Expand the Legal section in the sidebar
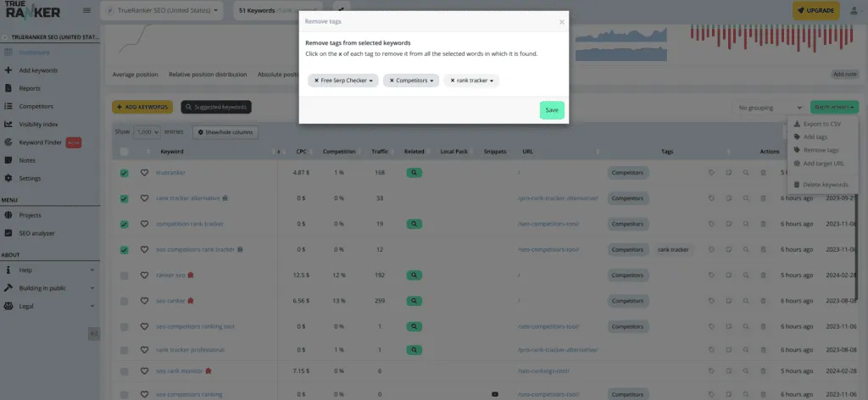Image resolution: width=868 pixels, height=400 pixels. tap(48, 306)
